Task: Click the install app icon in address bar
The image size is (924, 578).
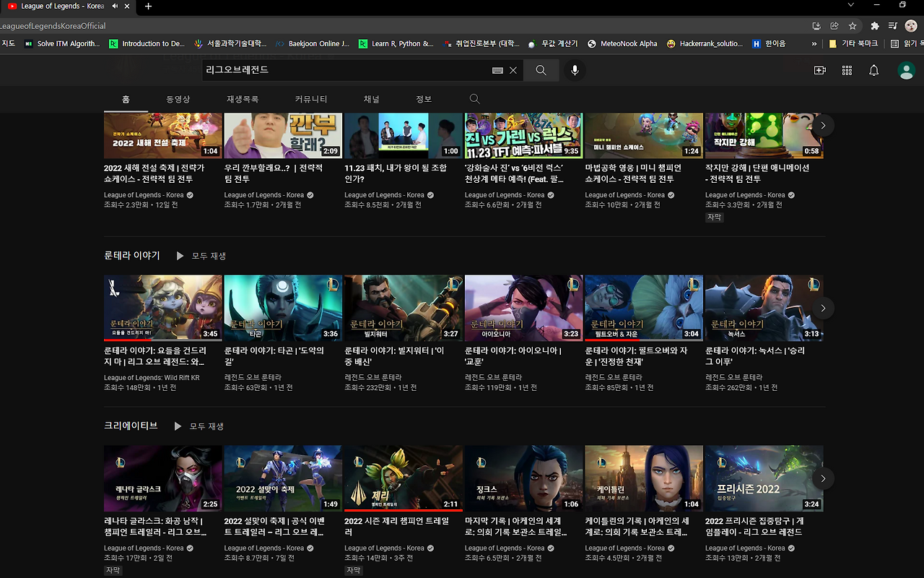Action: tap(816, 26)
